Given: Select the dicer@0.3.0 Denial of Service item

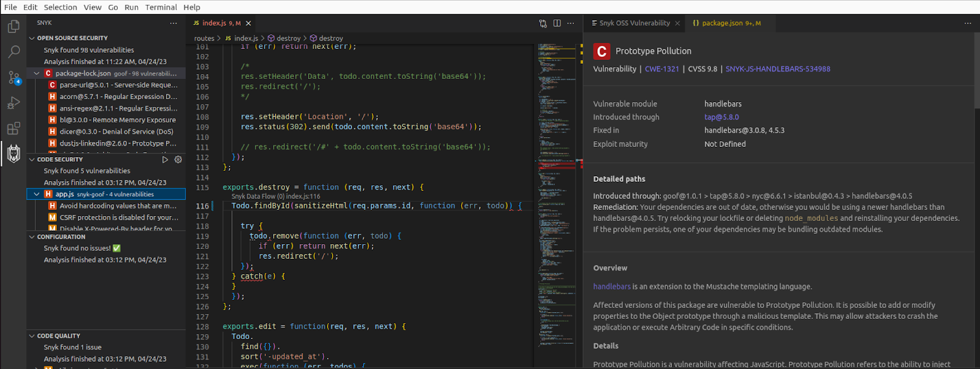Looking at the screenshot, I should pos(116,132).
